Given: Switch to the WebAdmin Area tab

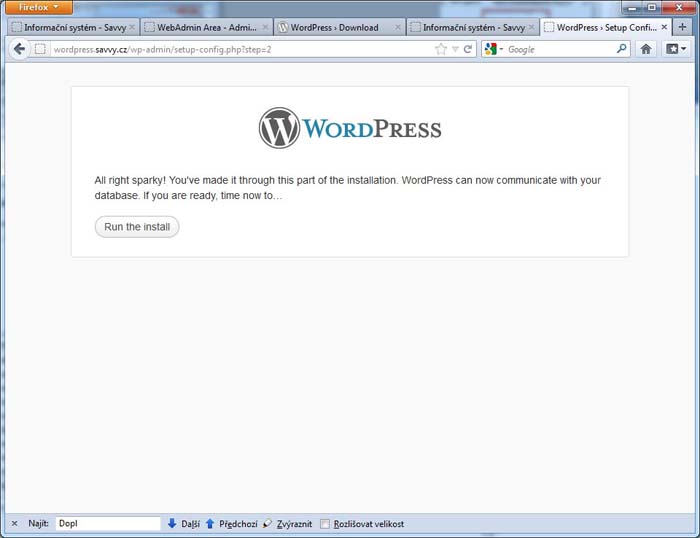Looking at the screenshot, I should pos(206,28).
